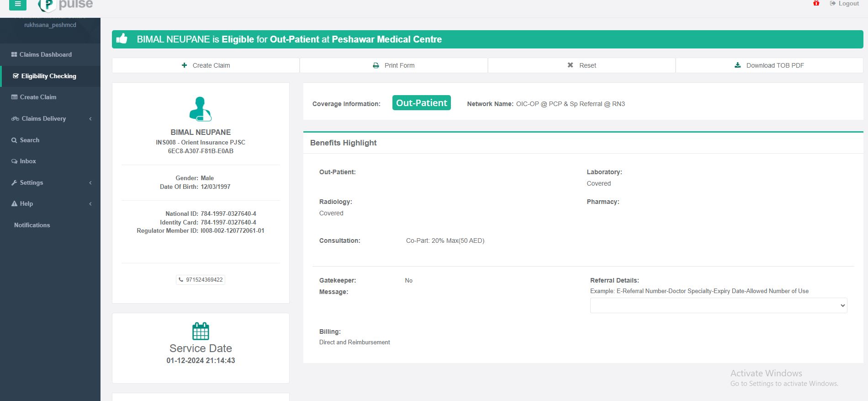Click the thumbs-up icon in eligibility banner

pyautogui.click(x=122, y=39)
